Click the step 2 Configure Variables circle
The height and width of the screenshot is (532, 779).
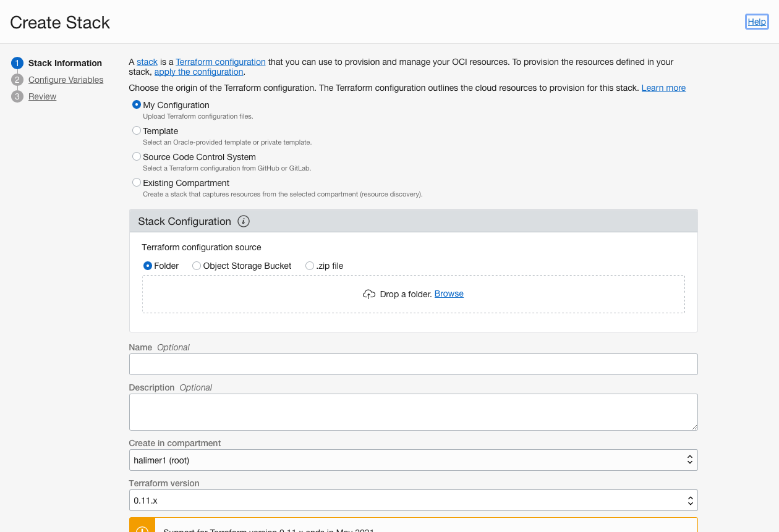17,80
